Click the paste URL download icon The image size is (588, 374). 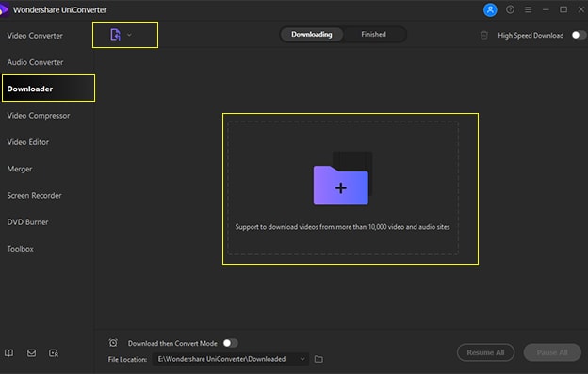[x=116, y=35]
